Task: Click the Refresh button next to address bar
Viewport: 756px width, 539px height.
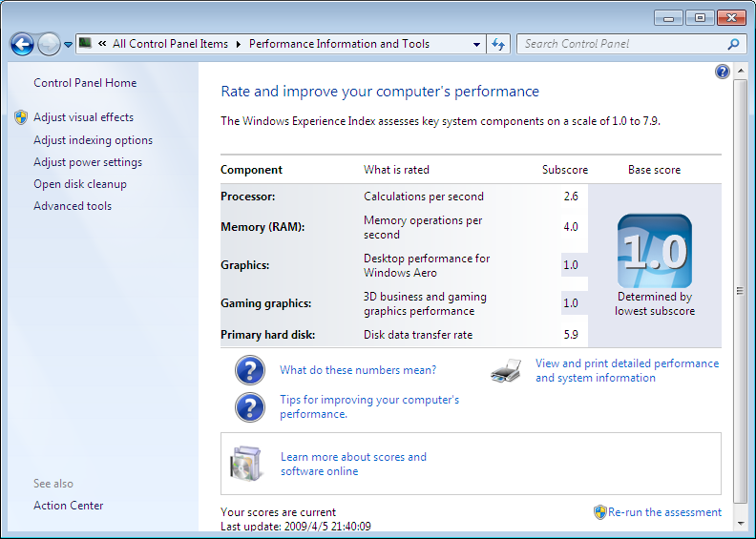Action: 498,44
